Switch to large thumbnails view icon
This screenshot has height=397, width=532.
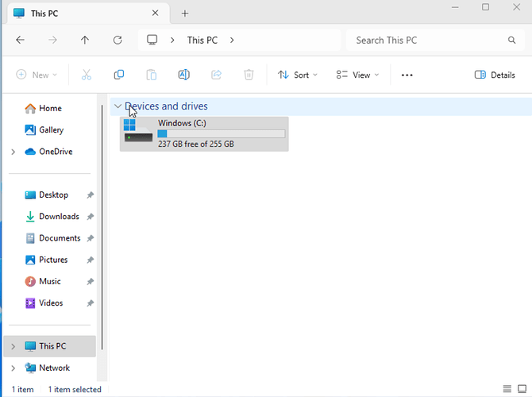click(522, 389)
